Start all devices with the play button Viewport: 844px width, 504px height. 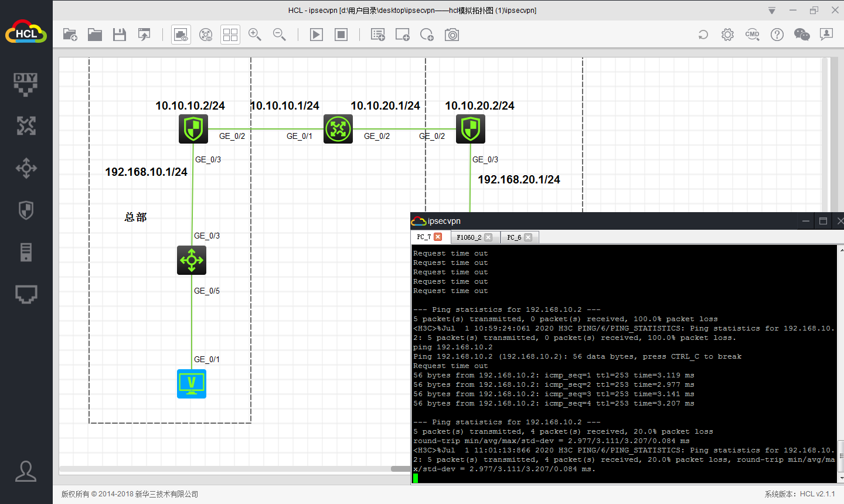[316, 35]
